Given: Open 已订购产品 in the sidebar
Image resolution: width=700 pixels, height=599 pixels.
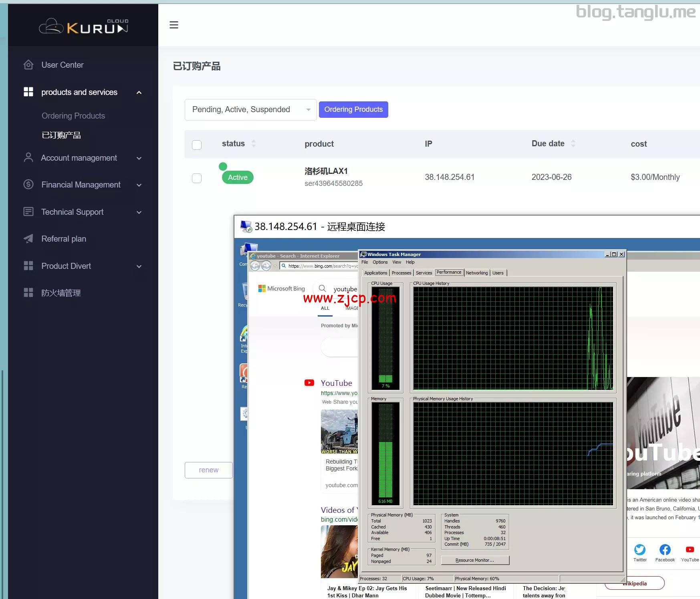Looking at the screenshot, I should (61, 135).
